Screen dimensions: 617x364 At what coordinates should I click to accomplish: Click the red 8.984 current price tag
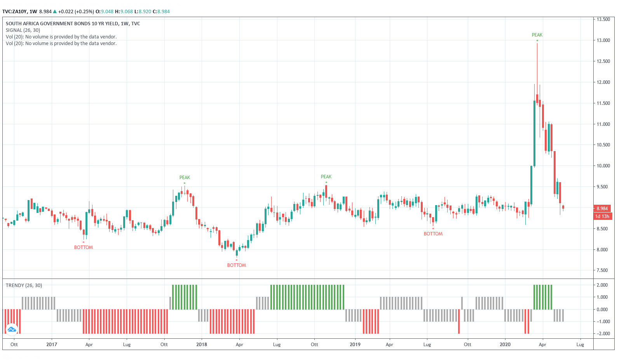tap(602, 209)
